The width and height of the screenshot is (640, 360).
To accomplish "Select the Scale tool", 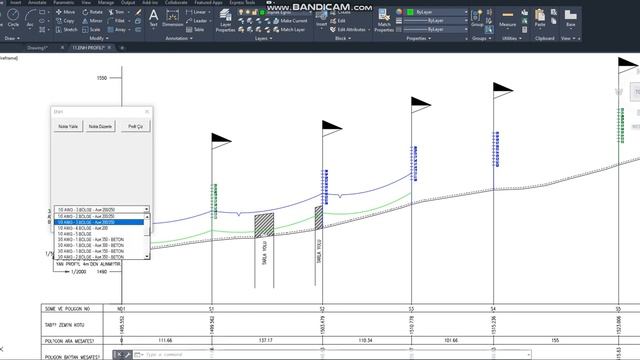I will pos(91,29).
